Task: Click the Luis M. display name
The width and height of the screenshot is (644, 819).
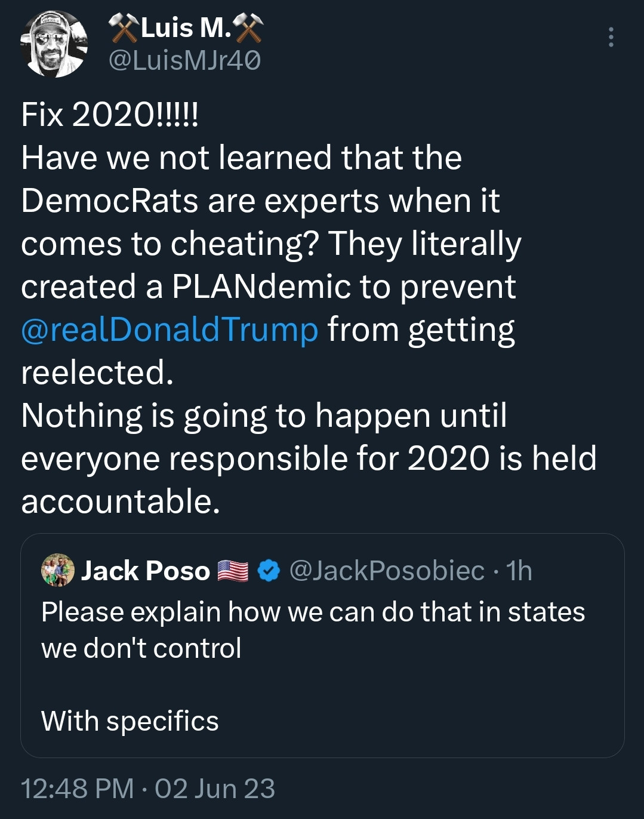Action: 186,27
